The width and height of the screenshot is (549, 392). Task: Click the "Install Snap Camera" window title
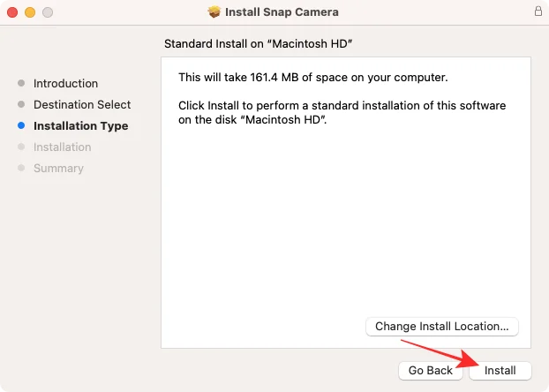[x=282, y=12]
